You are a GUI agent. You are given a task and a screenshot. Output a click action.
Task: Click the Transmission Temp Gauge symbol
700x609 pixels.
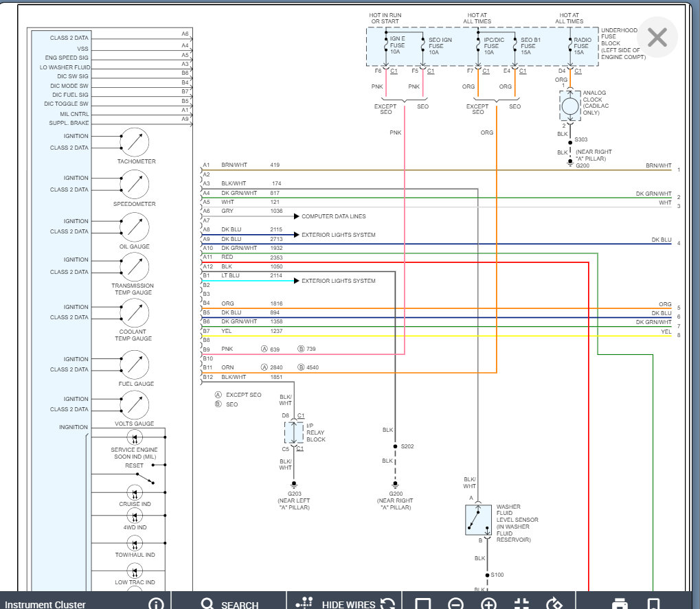click(135, 266)
